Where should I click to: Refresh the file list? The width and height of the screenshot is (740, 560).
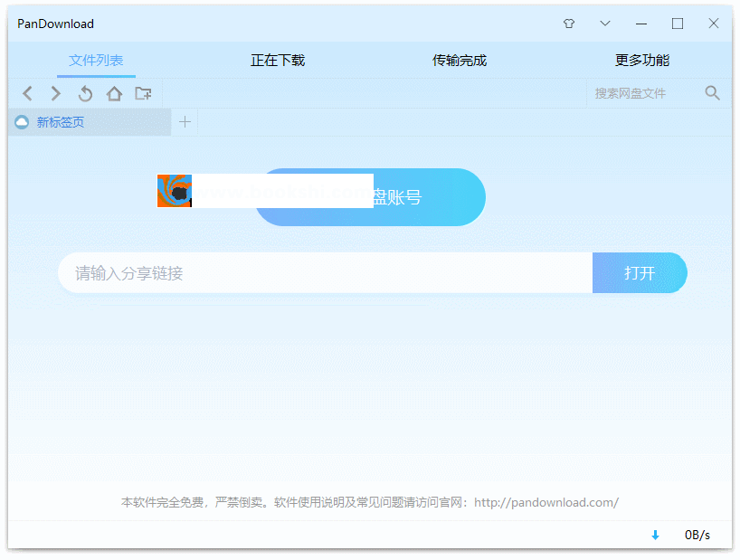tap(85, 93)
